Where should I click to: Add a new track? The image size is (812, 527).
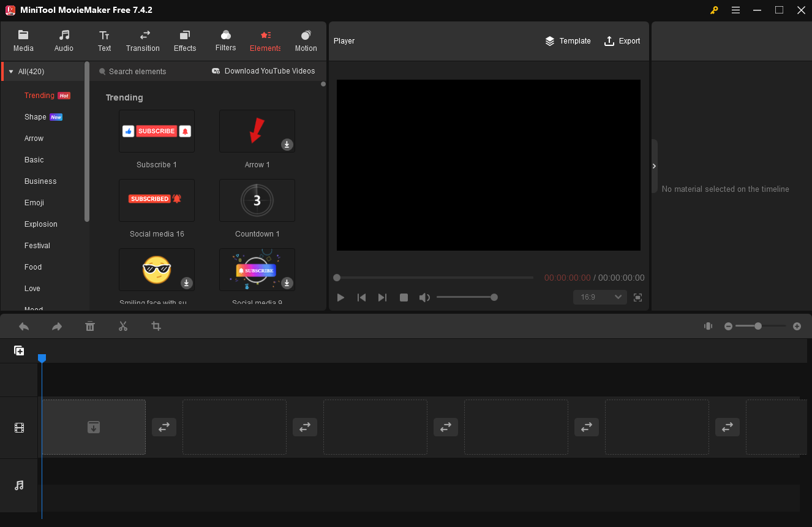click(x=20, y=351)
